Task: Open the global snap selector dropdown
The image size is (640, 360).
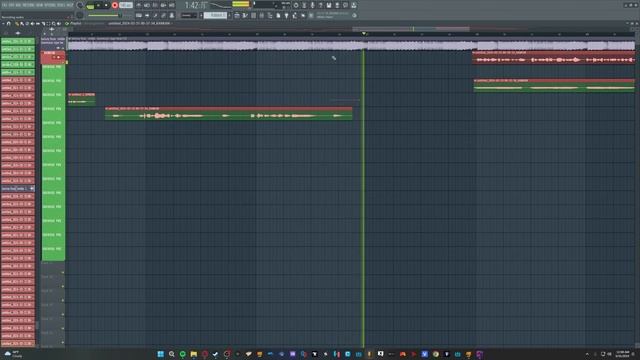Action: 189,15
